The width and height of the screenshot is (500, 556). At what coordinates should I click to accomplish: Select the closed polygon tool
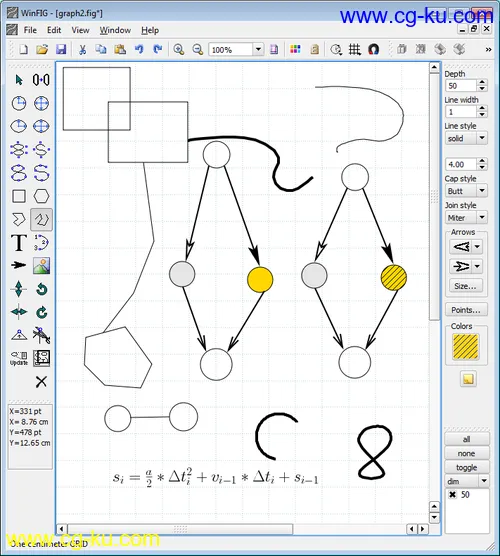[x=19, y=219]
